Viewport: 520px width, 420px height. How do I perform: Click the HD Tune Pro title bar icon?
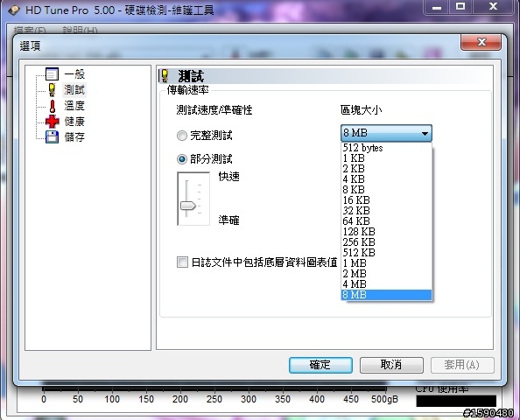(14, 10)
